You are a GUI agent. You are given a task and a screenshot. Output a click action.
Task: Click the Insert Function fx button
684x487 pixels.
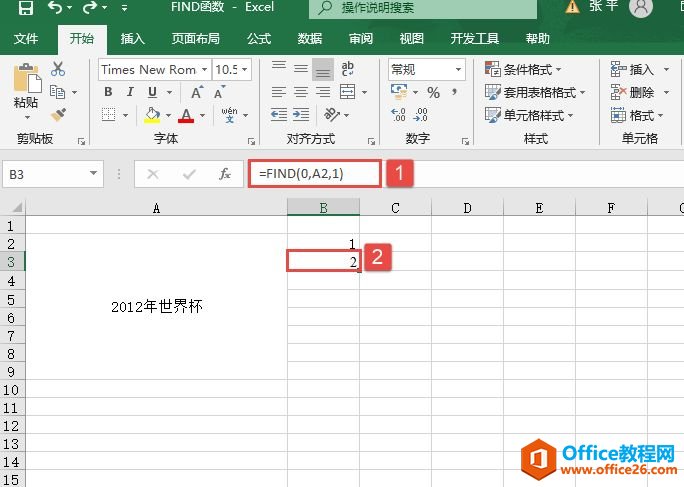click(225, 174)
